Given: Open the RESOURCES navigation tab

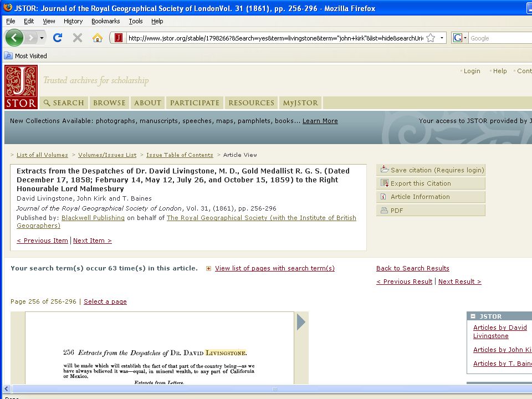Looking at the screenshot, I should tap(252, 103).
